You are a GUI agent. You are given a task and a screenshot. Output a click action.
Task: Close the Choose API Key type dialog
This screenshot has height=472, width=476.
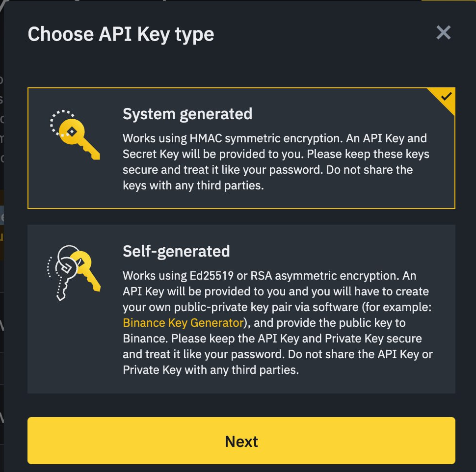click(443, 32)
